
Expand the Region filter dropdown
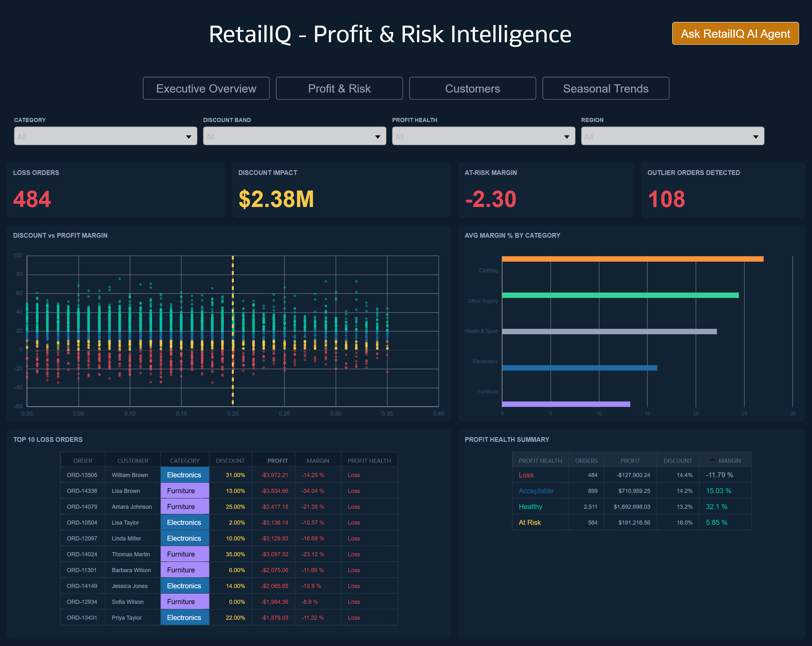tap(673, 136)
